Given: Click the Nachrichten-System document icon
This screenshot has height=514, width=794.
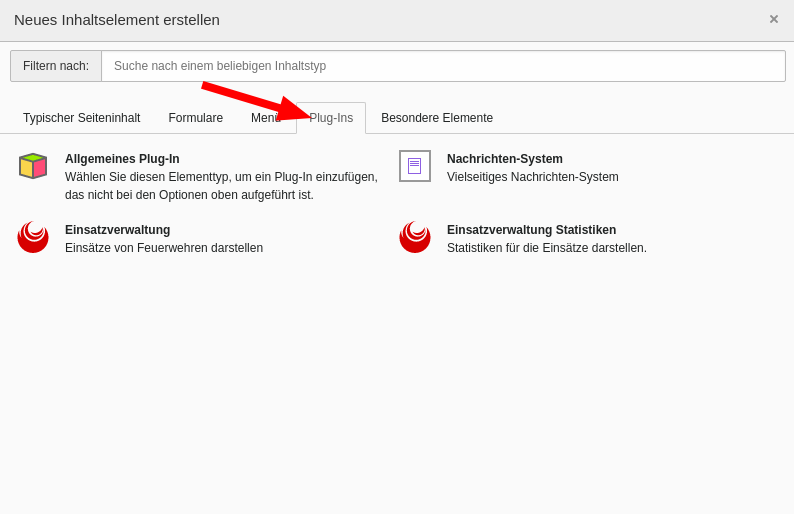Looking at the screenshot, I should 415,166.
